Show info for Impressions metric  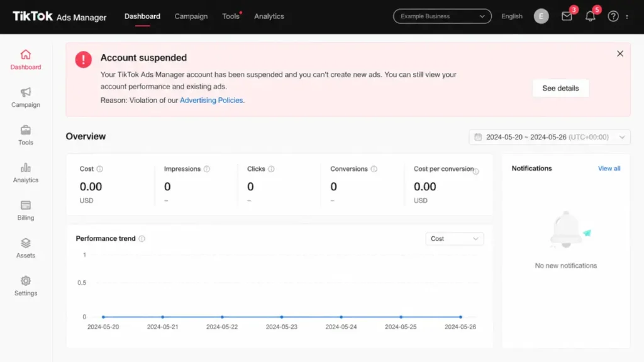click(206, 169)
